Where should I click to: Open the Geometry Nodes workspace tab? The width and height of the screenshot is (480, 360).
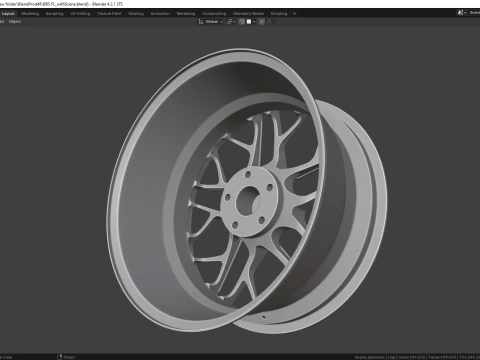(248, 14)
